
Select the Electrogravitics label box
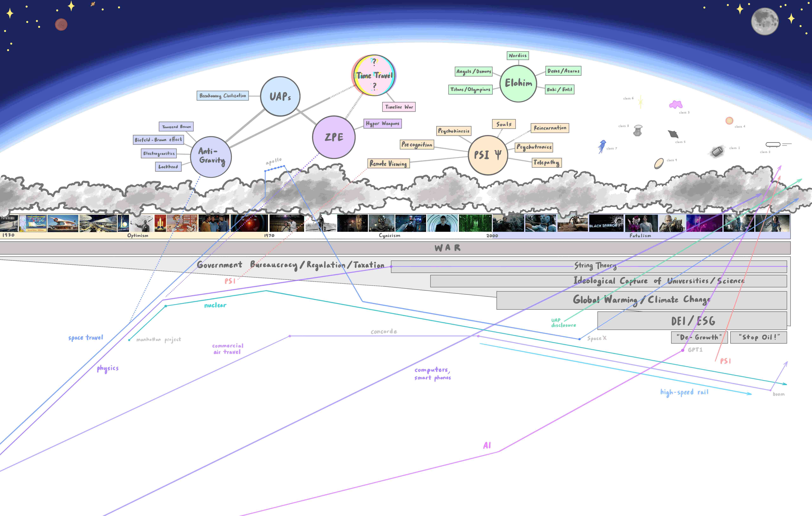(159, 154)
